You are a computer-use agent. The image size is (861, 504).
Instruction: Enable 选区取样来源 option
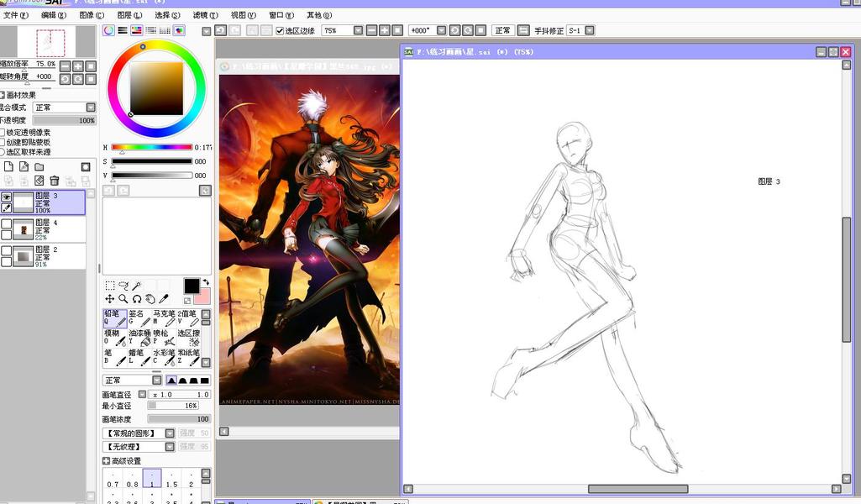click(x=3, y=152)
